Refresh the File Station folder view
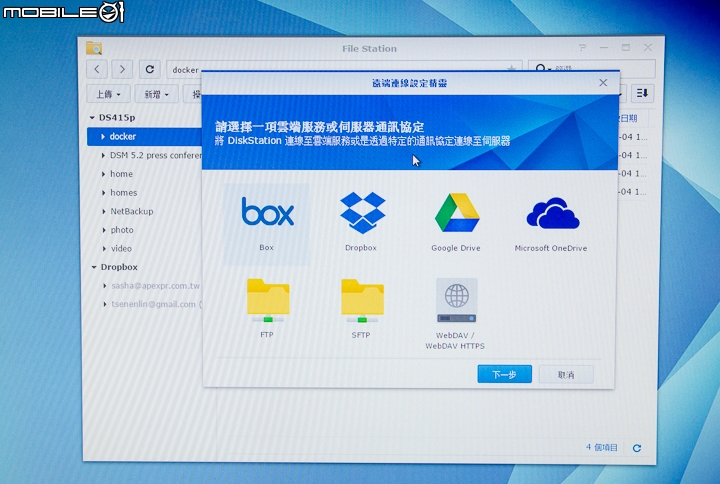 click(x=150, y=69)
